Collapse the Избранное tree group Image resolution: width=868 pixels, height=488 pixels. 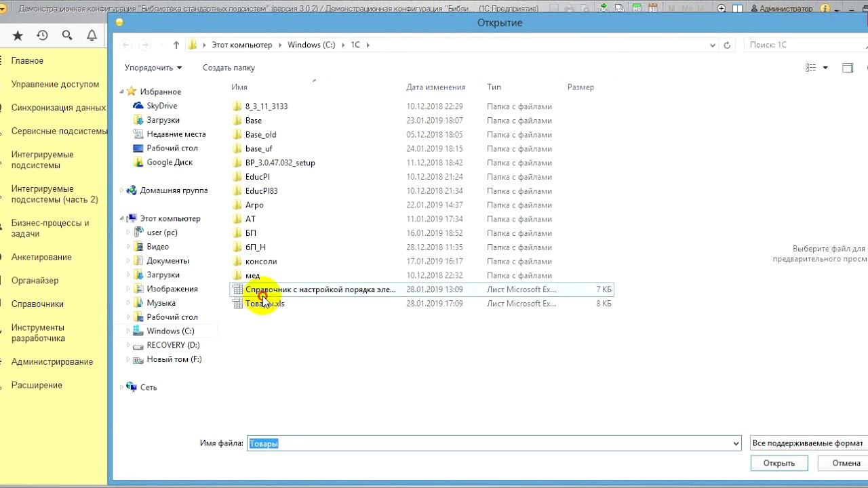(x=122, y=91)
